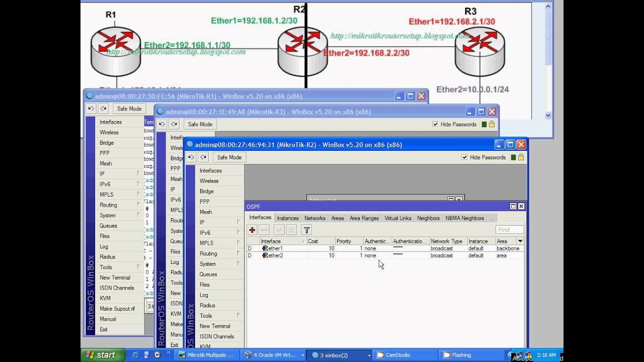The image size is (644, 362).
Task: Switch to the Areas tab in OSPF
Action: pos(338,218)
